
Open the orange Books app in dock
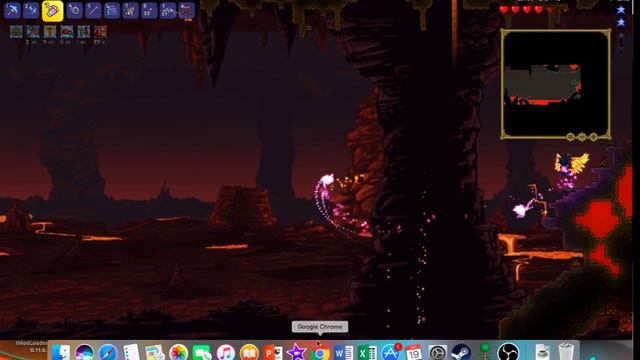[x=249, y=352]
